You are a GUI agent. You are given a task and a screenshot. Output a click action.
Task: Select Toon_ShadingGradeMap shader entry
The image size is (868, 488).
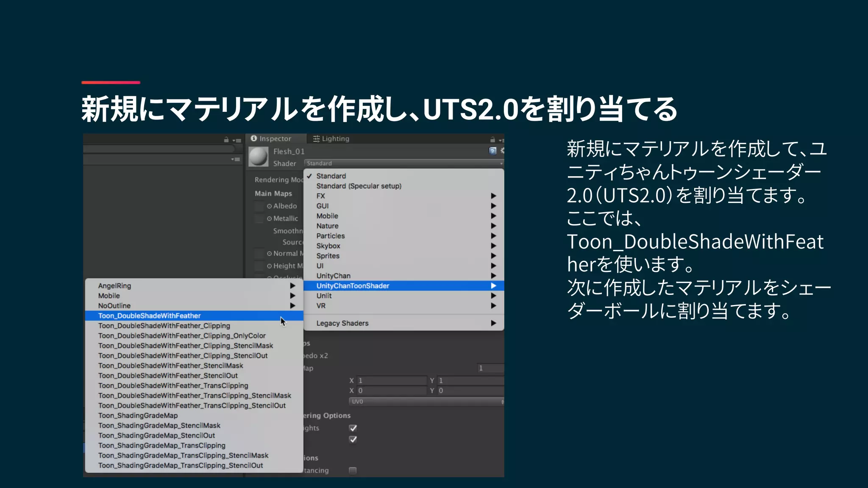(138, 416)
